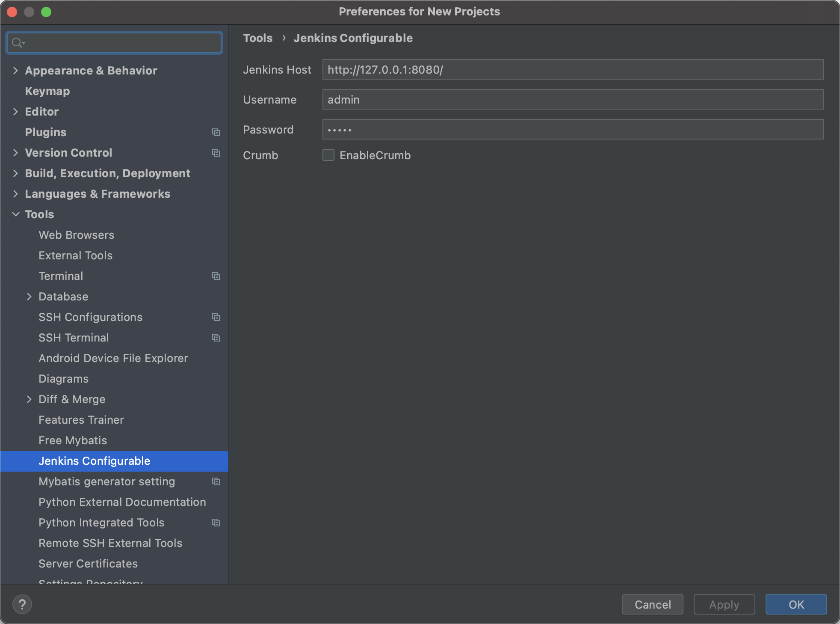This screenshot has width=840, height=624.
Task: Select Jenkins Configurable entry
Action: click(114, 461)
